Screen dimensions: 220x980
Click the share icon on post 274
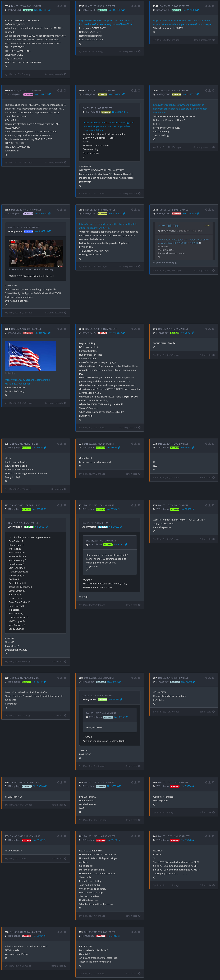click(131, 444)
